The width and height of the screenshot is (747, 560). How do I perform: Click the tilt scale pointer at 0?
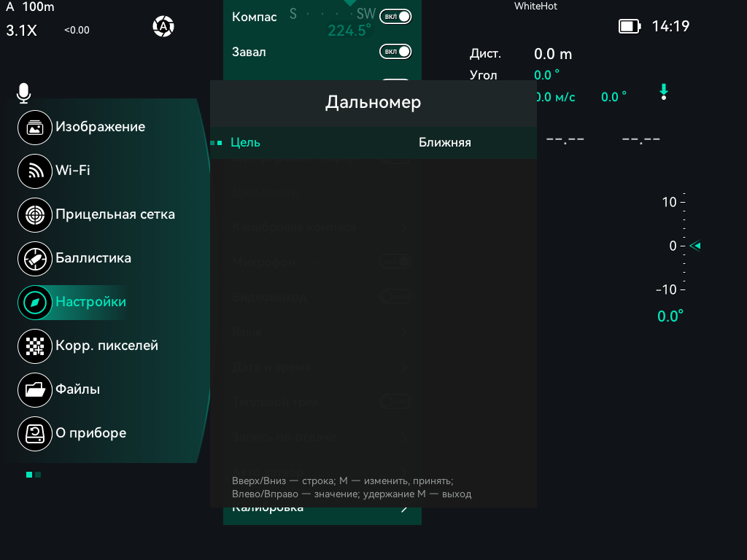(x=695, y=246)
